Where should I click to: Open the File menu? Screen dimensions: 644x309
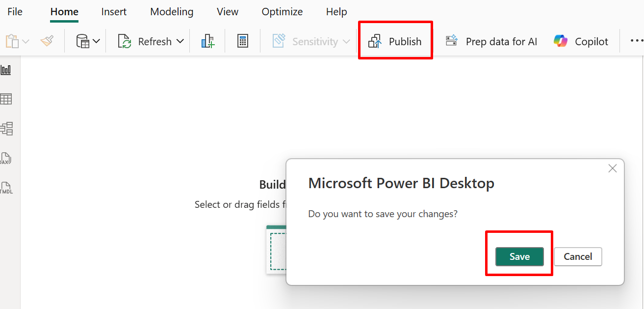pyautogui.click(x=15, y=12)
